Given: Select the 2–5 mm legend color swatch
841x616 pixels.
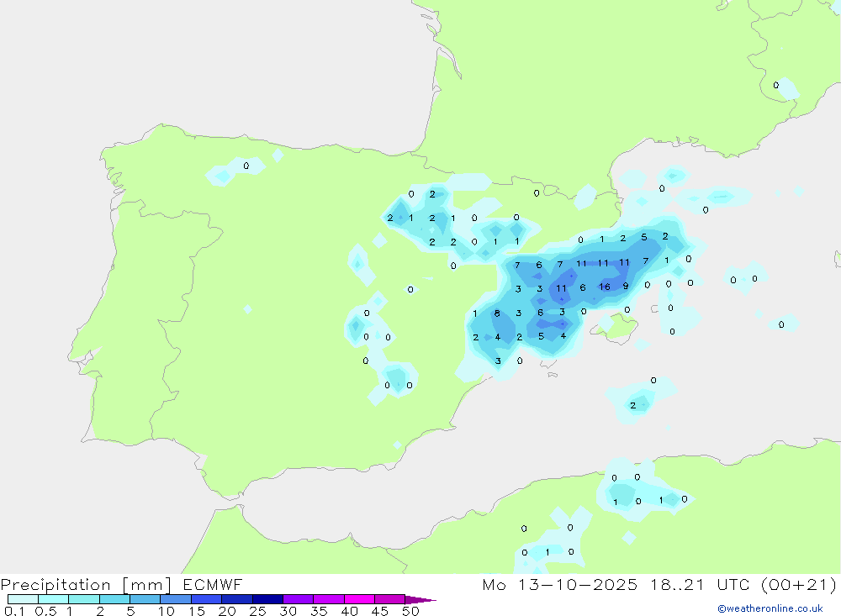Looking at the screenshot, I should tap(114, 599).
